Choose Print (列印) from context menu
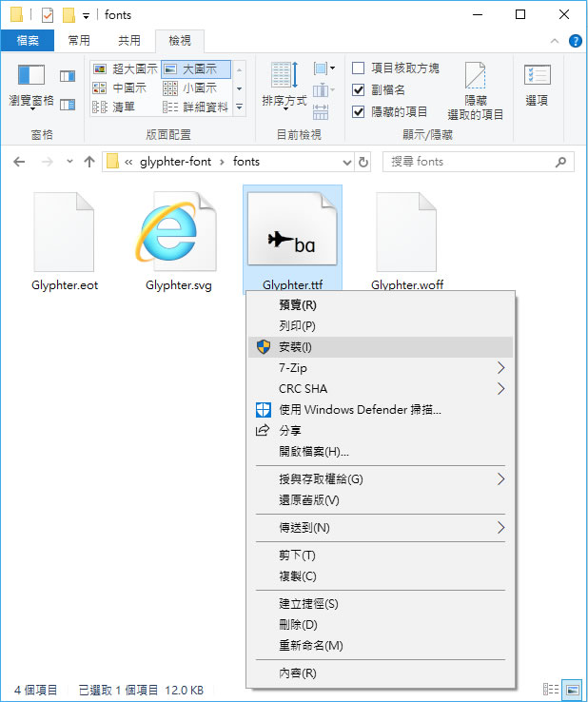This screenshot has height=702, width=588. tap(381, 326)
